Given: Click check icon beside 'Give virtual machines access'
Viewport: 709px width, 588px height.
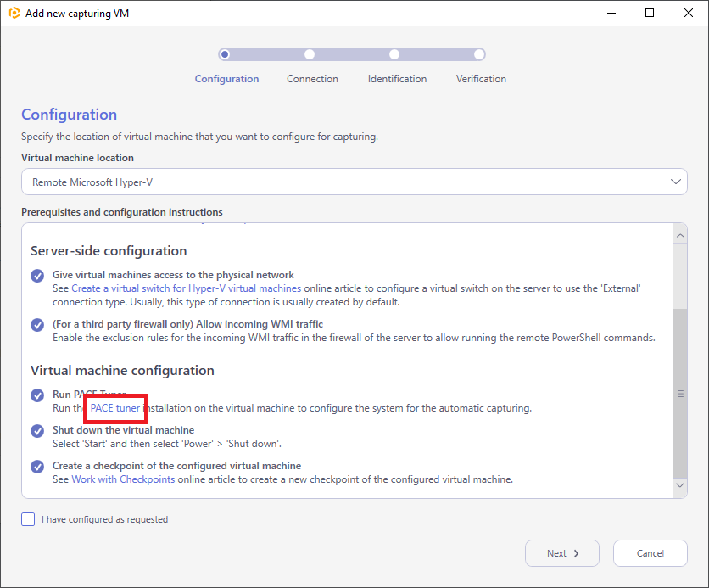Looking at the screenshot, I should 37,276.
